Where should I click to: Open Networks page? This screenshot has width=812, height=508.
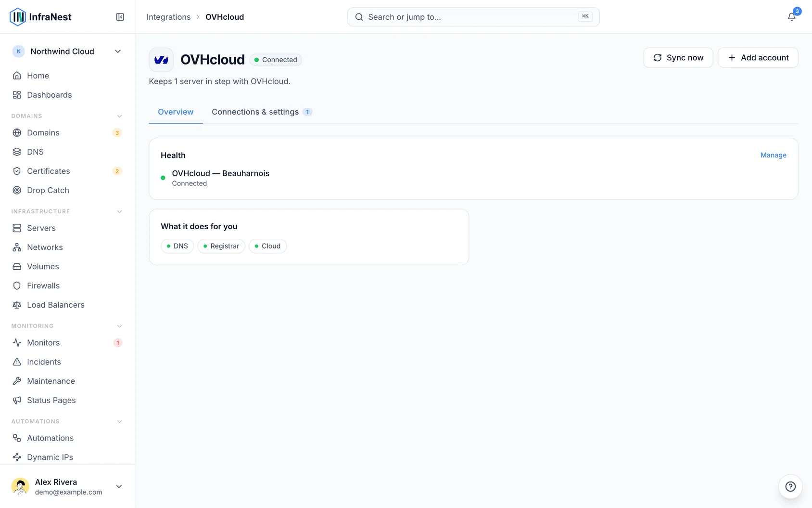coord(67,247)
